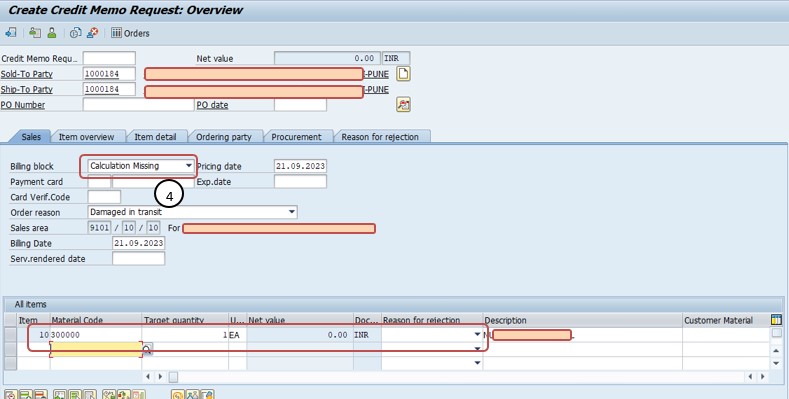Click the header Net value field showing 0.00
Screen dimensions: 789x399
[x=328, y=58]
